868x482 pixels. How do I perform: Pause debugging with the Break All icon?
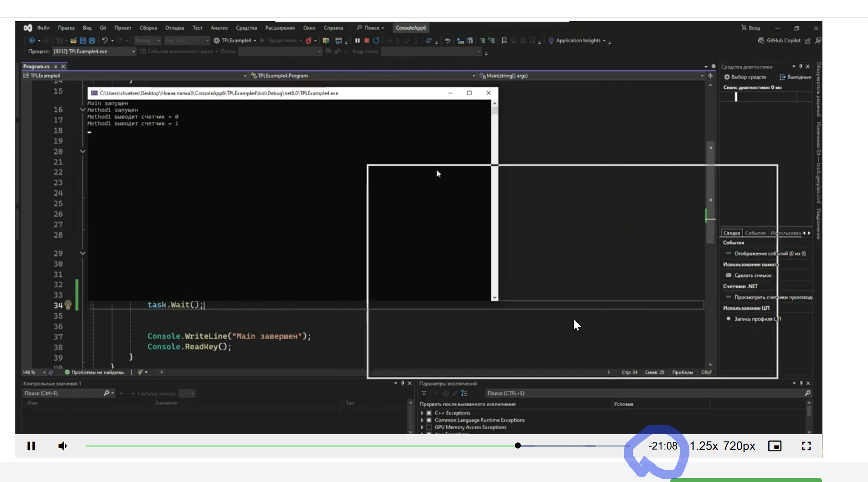coord(357,41)
